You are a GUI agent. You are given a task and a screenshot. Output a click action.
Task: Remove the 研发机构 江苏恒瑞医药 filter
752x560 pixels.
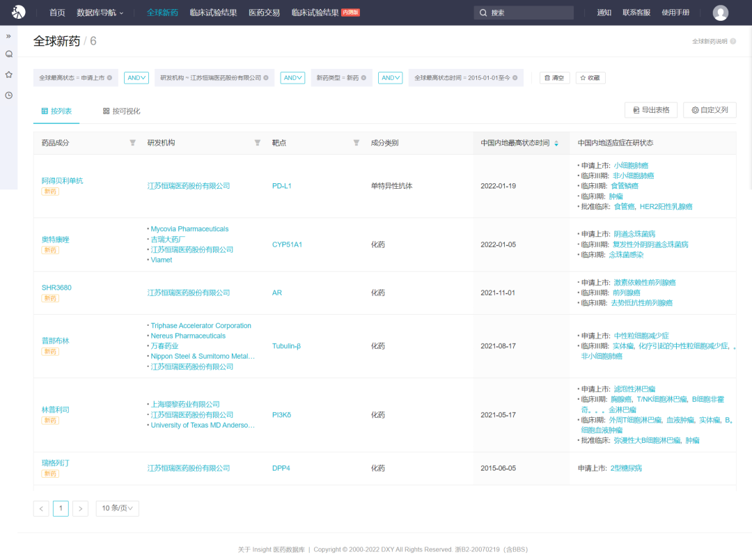coord(266,78)
